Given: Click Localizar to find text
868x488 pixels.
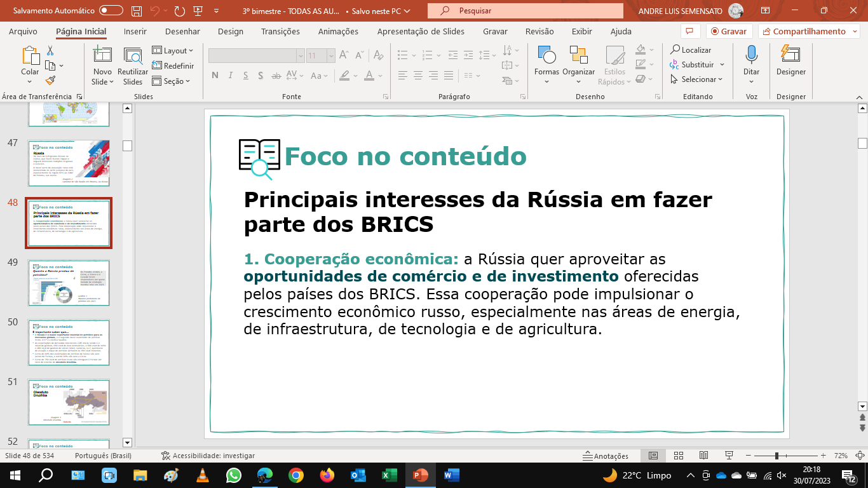Looking at the screenshot, I should coord(691,50).
